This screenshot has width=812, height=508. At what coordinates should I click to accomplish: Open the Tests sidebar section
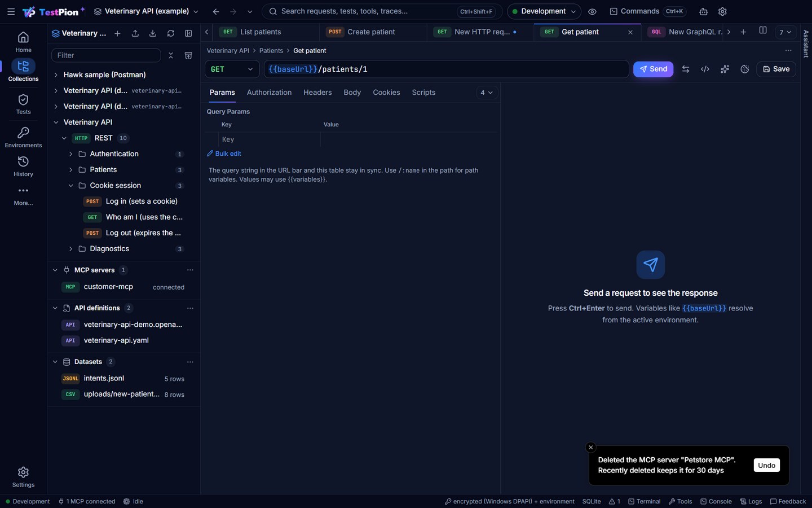(23, 104)
